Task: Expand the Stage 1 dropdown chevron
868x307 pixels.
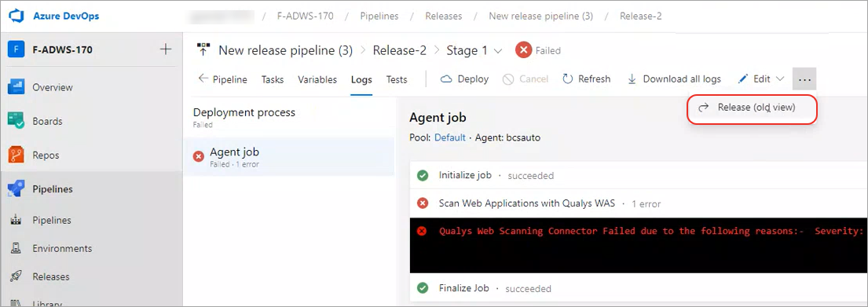Action: coord(498,51)
